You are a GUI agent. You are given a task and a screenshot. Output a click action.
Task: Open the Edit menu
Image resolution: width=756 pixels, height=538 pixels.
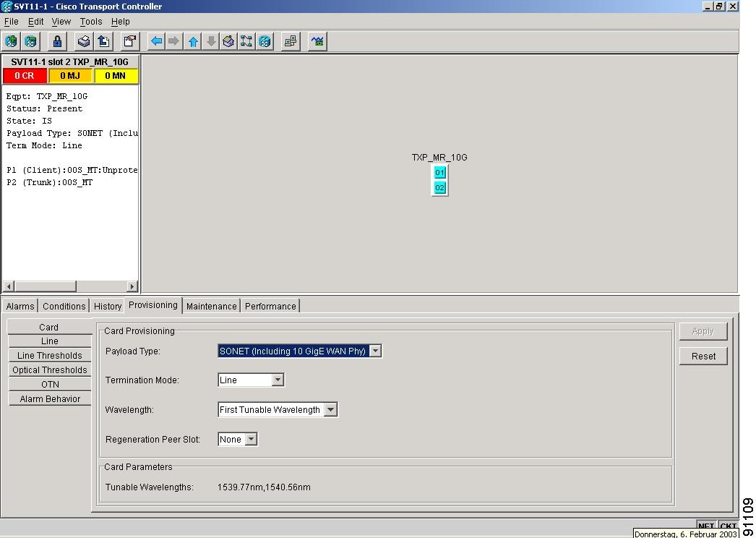click(x=35, y=22)
